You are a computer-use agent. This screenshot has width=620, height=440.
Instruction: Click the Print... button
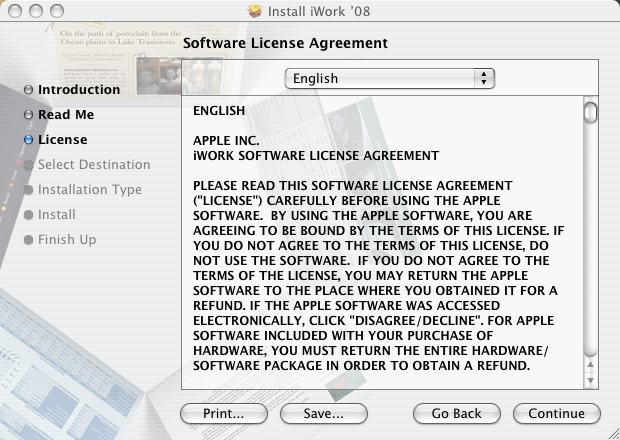pyautogui.click(x=224, y=414)
